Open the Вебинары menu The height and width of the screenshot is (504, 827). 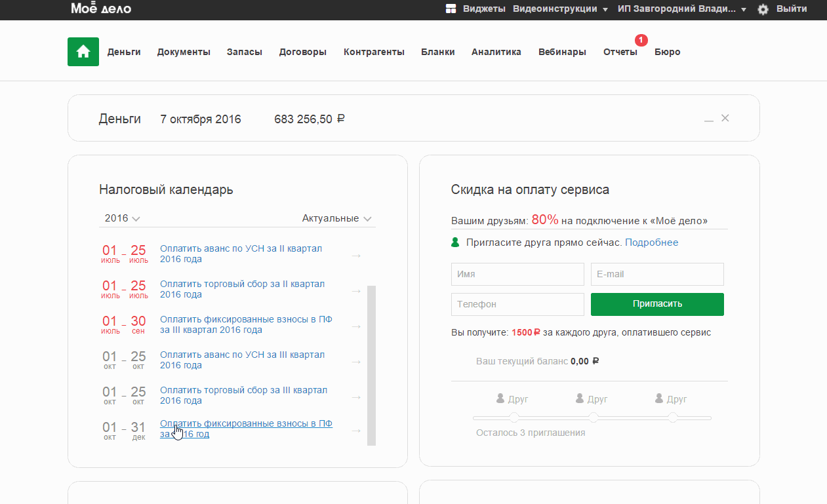562,52
